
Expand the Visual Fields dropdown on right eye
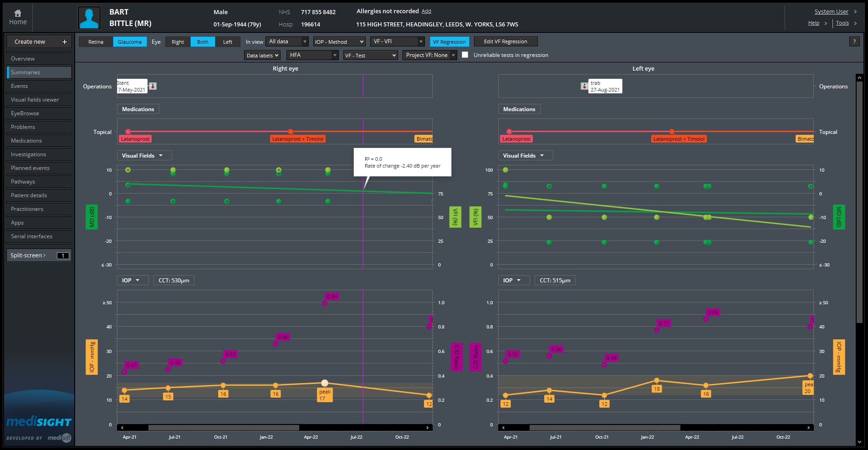click(x=144, y=155)
